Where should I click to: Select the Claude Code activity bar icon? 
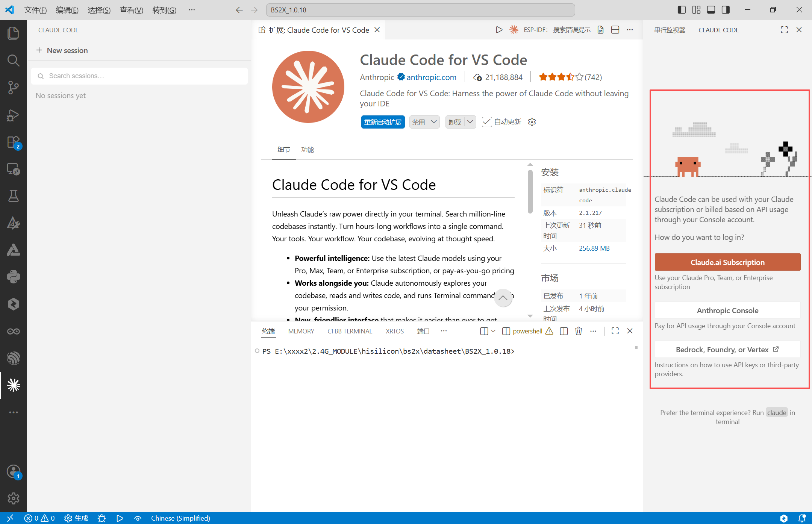(x=14, y=385)
